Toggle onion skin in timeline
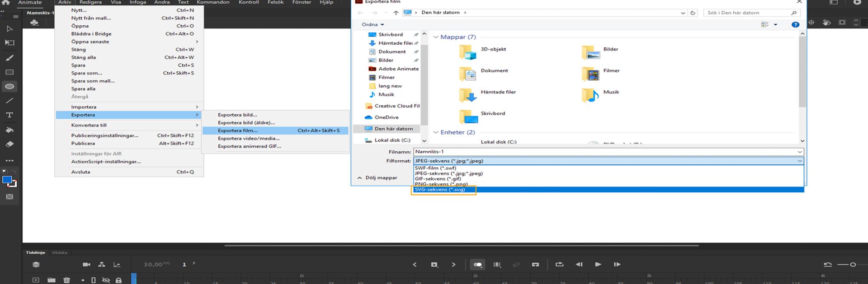868x284 pixels. (477, 265)
